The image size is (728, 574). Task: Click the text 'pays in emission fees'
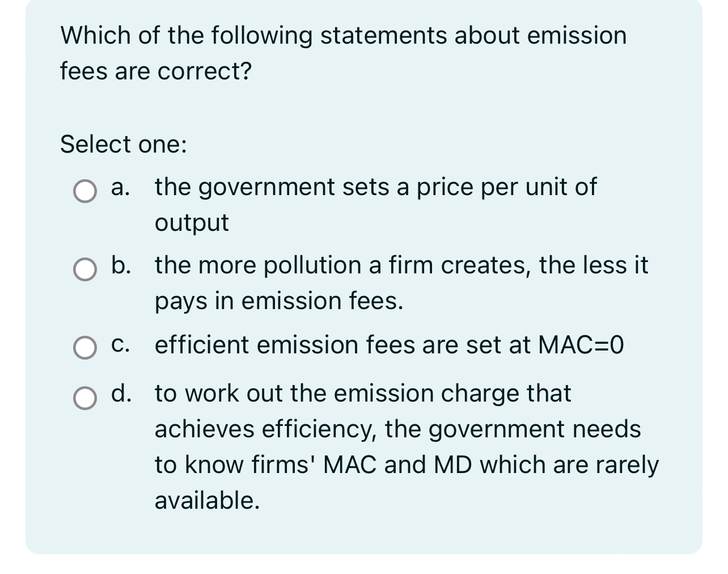[x=278, y=301]
